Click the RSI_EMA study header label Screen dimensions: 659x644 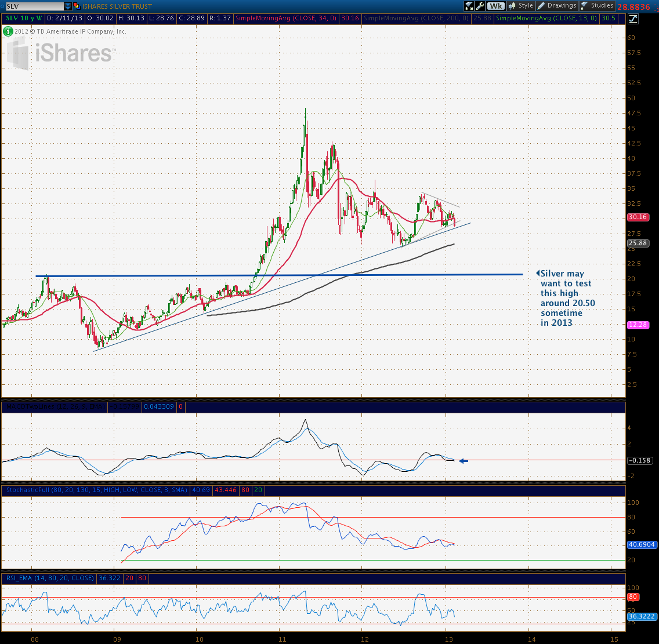49,578
